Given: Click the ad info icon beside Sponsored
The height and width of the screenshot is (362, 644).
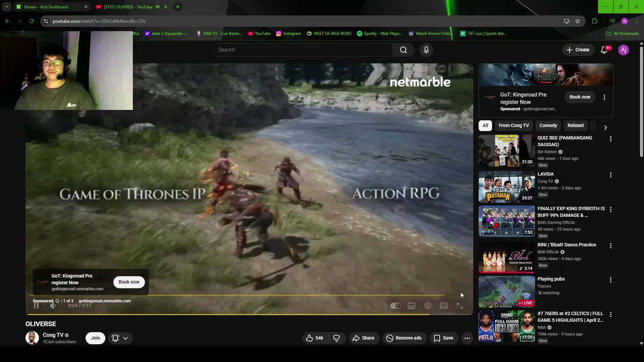Looking at the screenshot, I should coord(57,301).
